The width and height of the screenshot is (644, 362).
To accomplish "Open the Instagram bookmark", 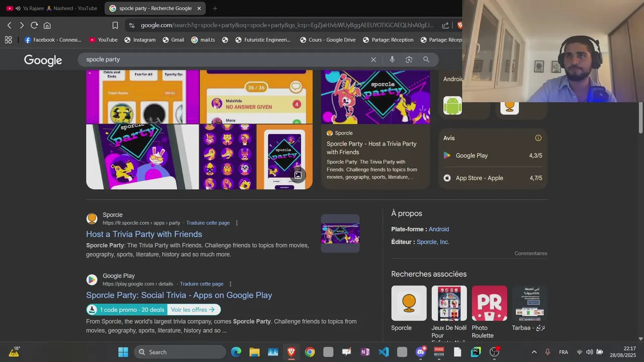I will click(140, 40).
